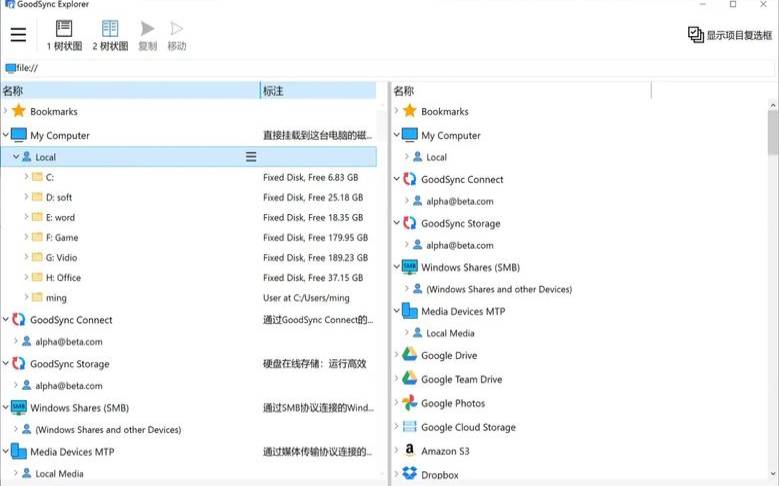Collapse My Computer in the left pane
The image size is (779, 486).
tap(5, 135)
